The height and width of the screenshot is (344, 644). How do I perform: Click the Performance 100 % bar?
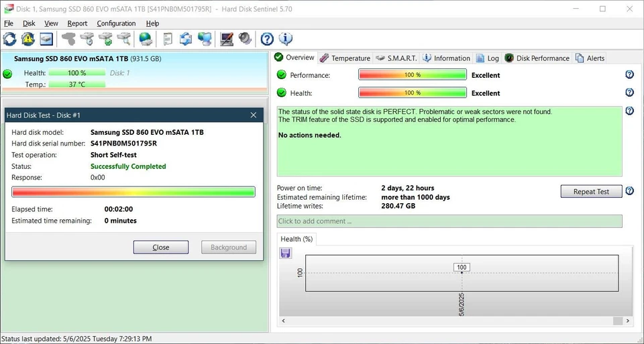tap(413, 74)
